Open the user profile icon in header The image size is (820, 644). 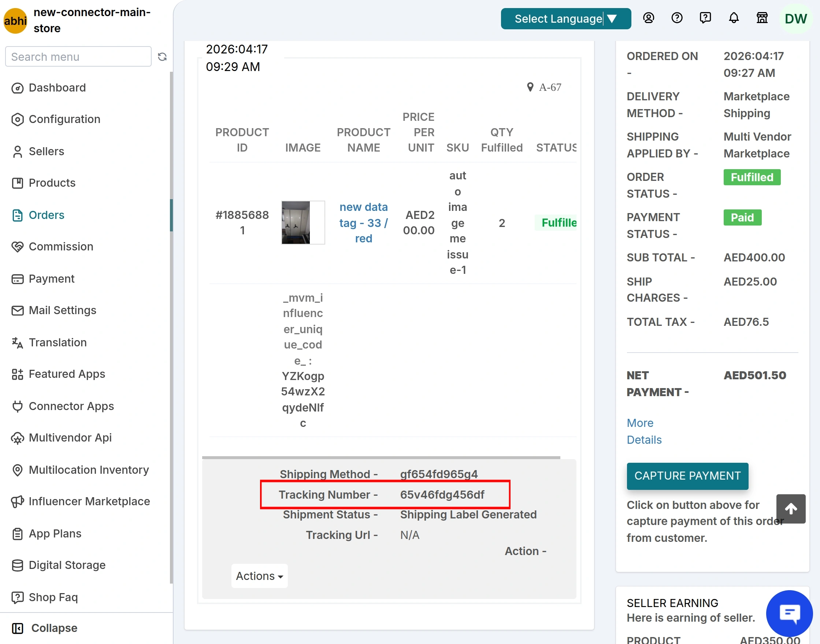coord(648,18)
